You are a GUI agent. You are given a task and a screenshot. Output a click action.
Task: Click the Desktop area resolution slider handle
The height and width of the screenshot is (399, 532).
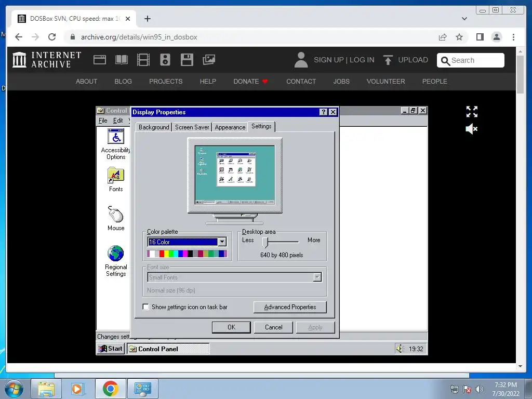point(265,242)
